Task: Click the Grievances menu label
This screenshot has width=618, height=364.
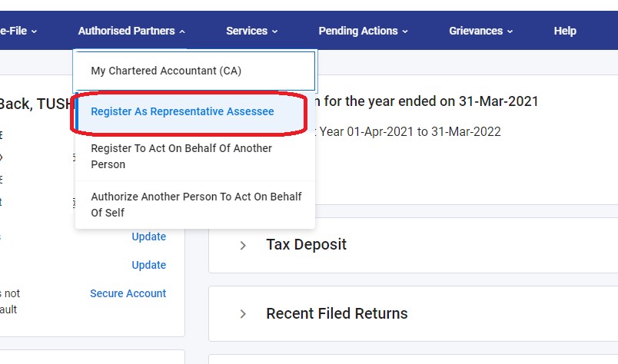Action: point(476,31)
